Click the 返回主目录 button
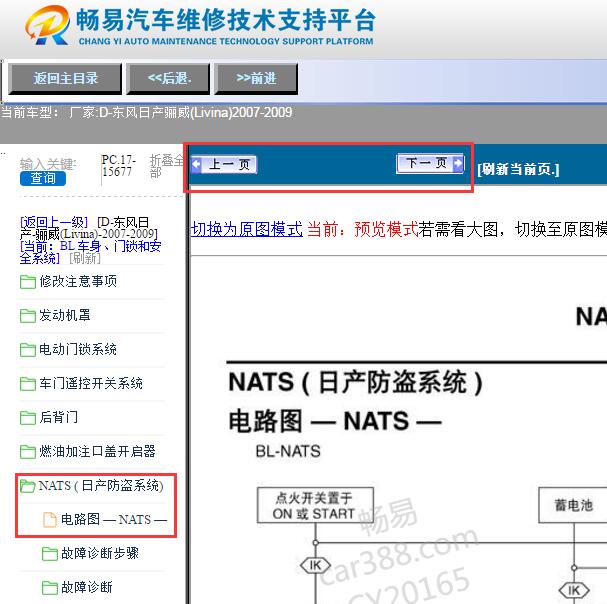 (x=65, y=79)
